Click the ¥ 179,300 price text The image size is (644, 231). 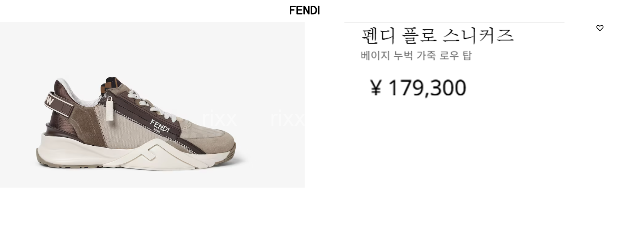[418, 88]
